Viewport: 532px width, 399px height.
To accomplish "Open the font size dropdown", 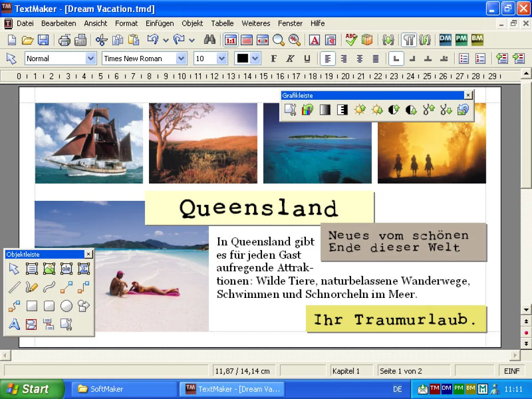I will [222, 59].
